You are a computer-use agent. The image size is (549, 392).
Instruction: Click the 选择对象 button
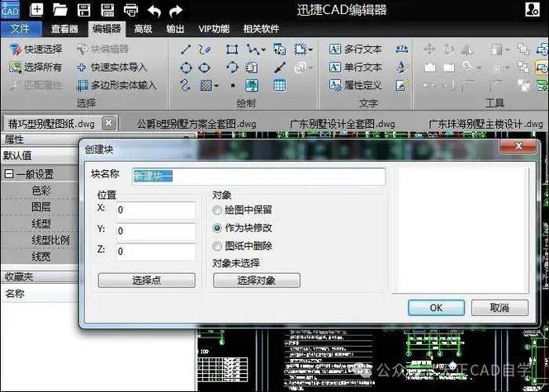click(256, 281)
